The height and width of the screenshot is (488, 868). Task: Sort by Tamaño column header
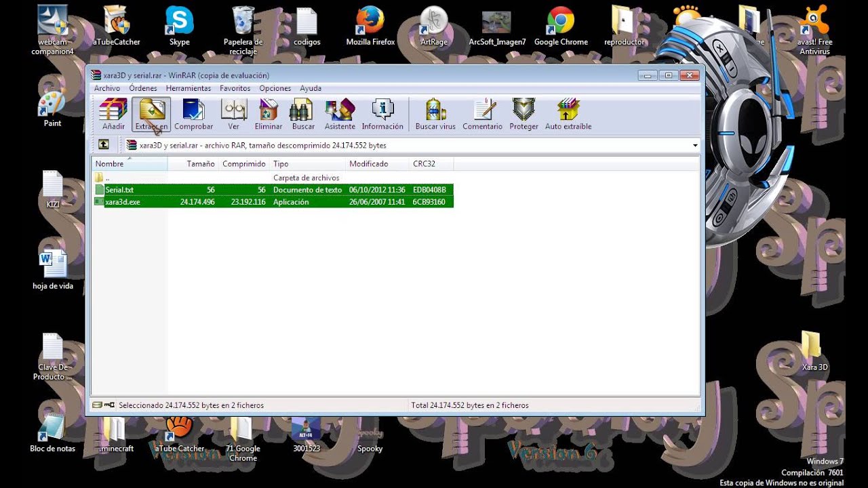[x=193, y=164]
